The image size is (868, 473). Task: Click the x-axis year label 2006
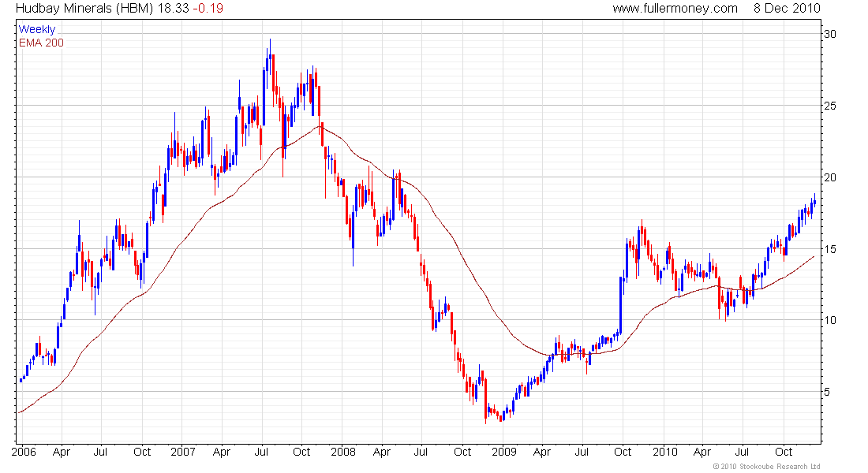tap(24, 452)
